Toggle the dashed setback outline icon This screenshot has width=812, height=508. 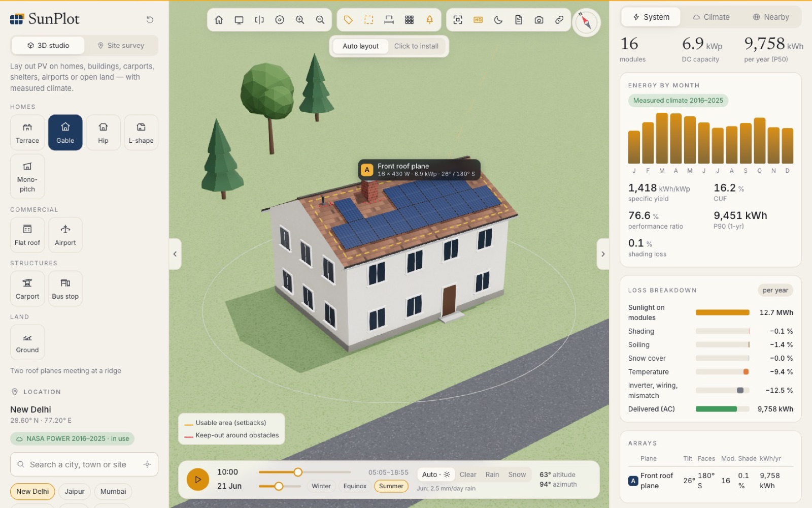369,20
